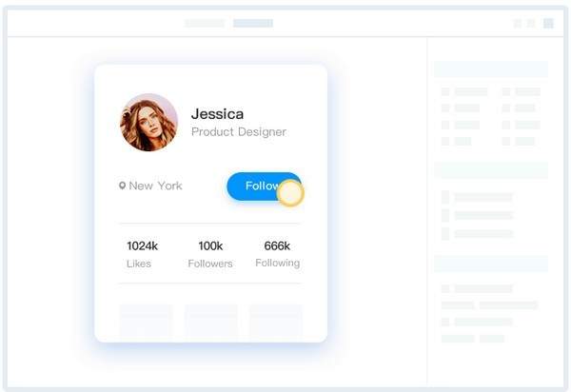Toggle the top checkbox in sidebar grid's right column
Screen dimensions: 571x392
(506, 91)
